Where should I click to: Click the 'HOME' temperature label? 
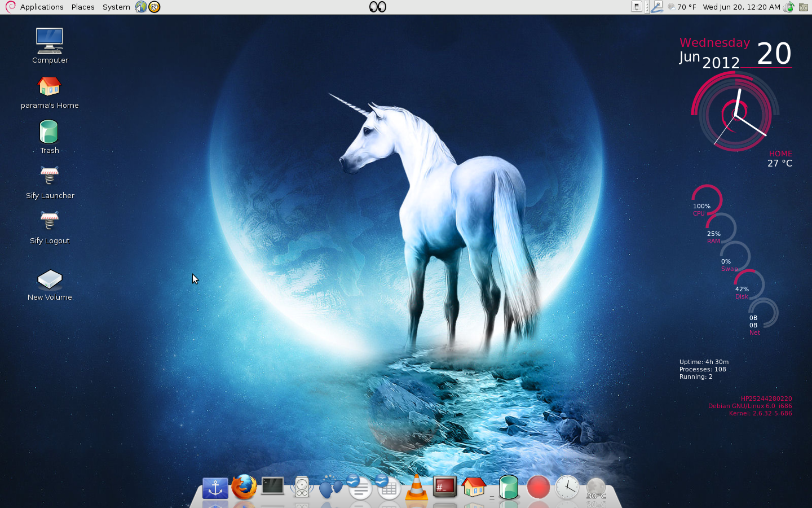780,154
